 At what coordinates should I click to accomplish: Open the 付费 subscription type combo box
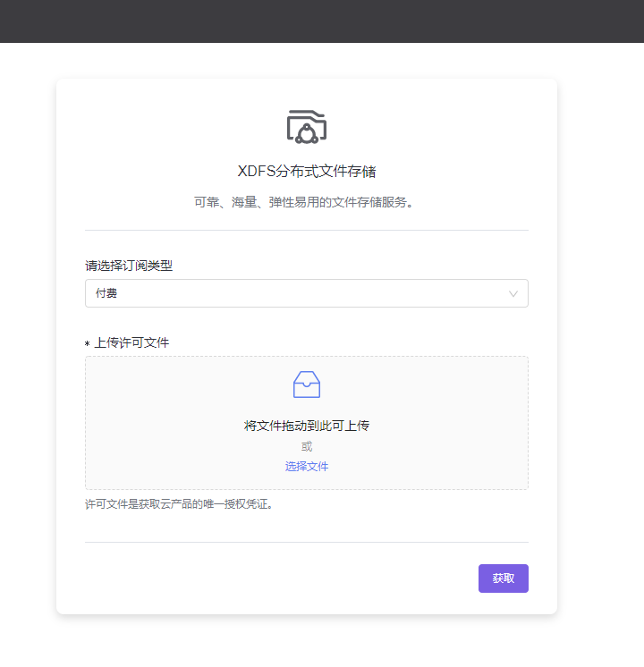(295, 293)
